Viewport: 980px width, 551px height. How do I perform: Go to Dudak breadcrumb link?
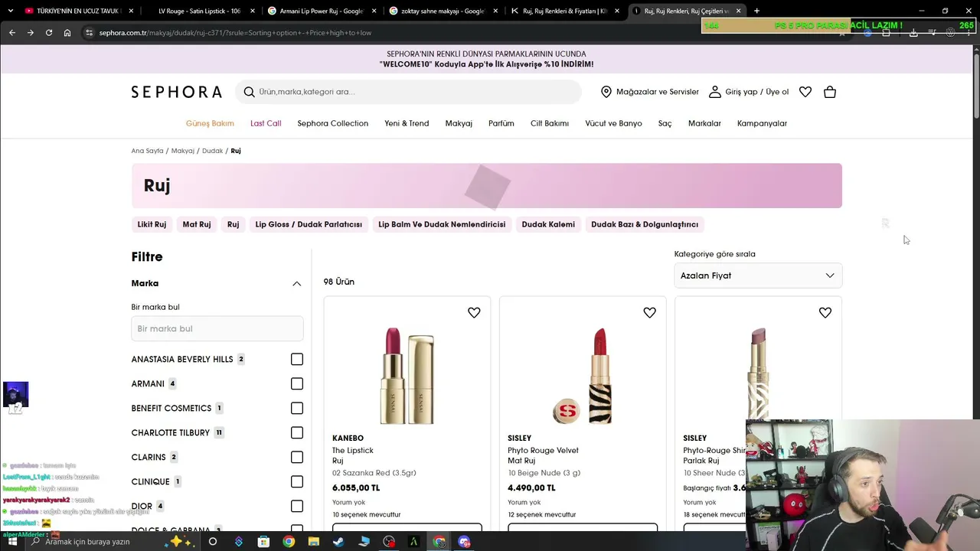pos(212,151)
